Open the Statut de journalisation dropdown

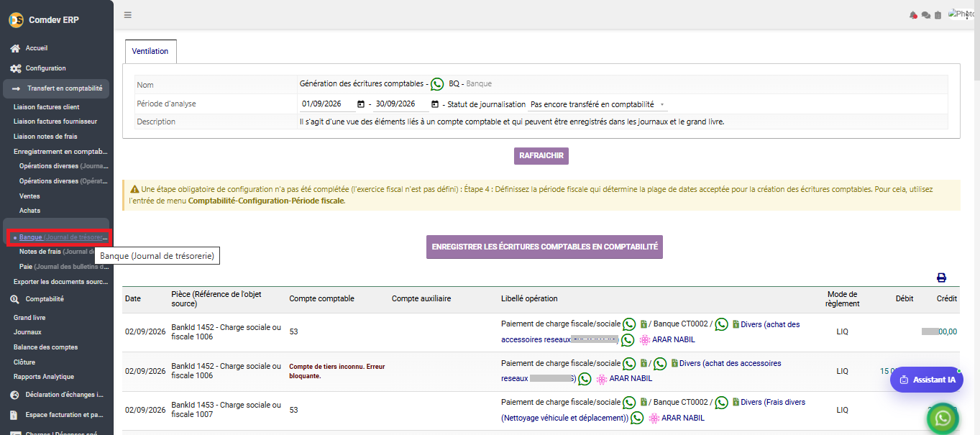[597, 104]
